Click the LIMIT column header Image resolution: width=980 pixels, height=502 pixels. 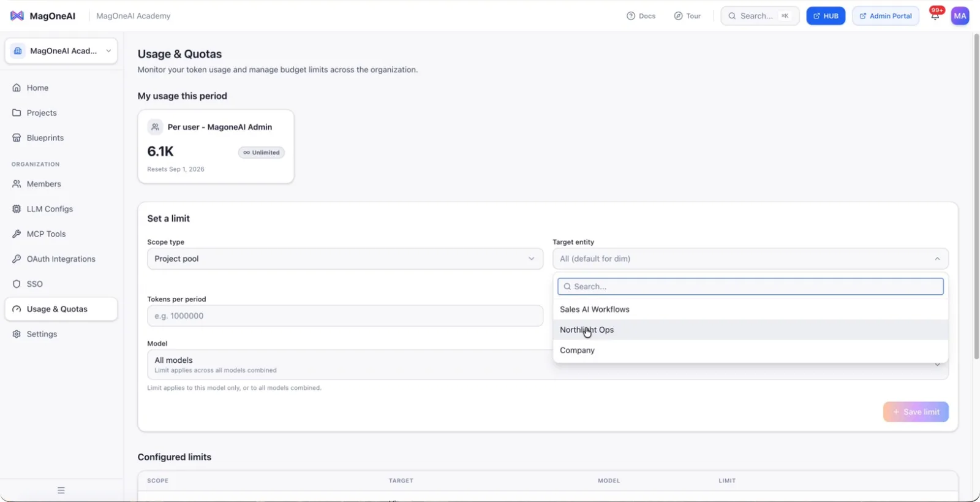727,481
